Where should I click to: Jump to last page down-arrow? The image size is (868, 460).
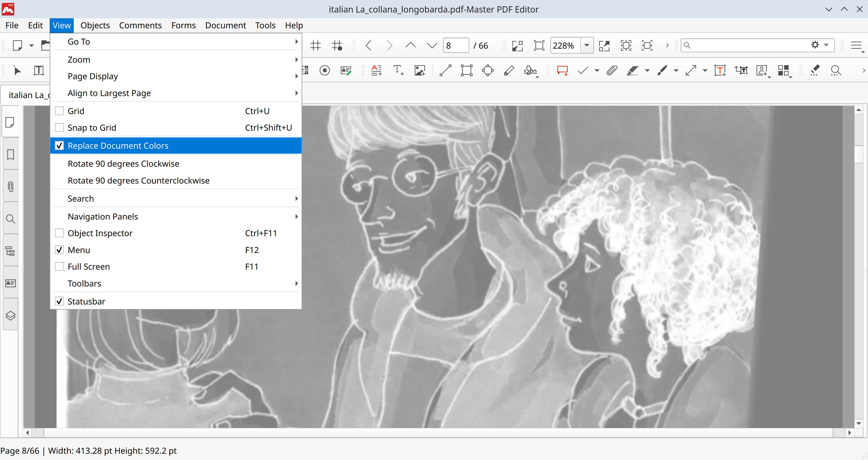coord(432,45)
